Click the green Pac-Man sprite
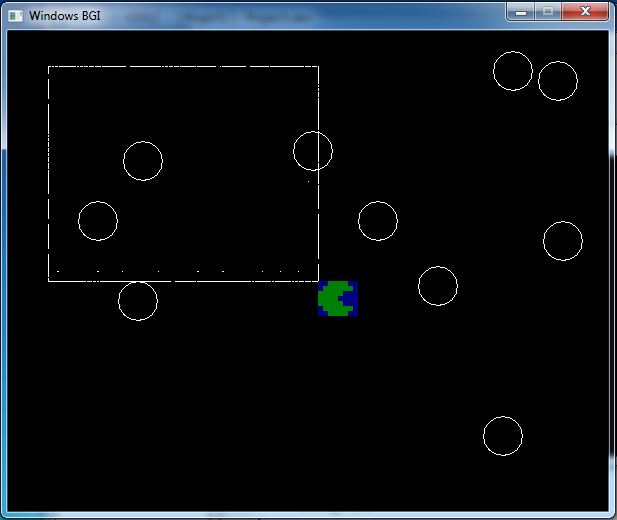 pyautogui.click(x=338, y=298)
